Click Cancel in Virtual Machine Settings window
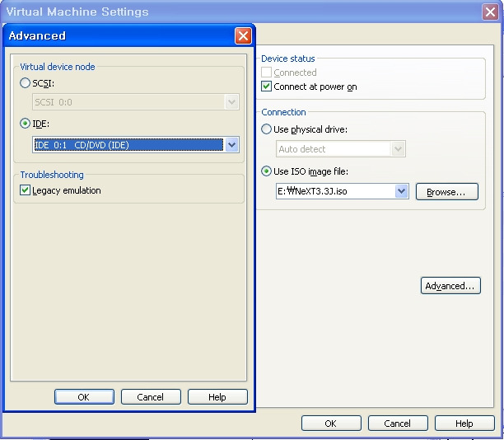This screenshot has width=504, height=440. pyautogui.click(x=398, y=424)
